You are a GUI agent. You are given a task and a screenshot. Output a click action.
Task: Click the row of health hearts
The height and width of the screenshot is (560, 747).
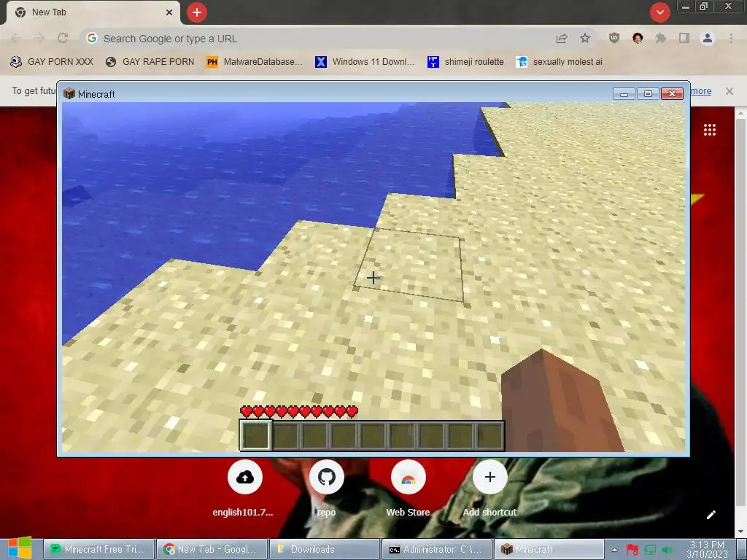pyautogui.click(x=299, y=411)
